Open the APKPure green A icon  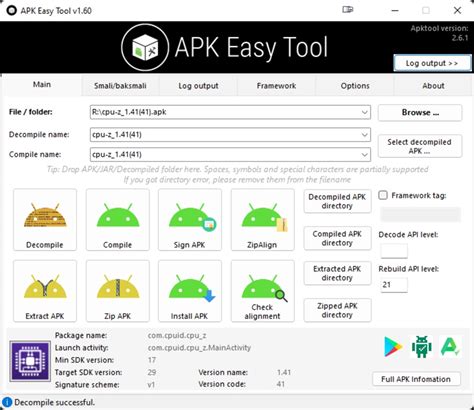[x=450, y=347]
